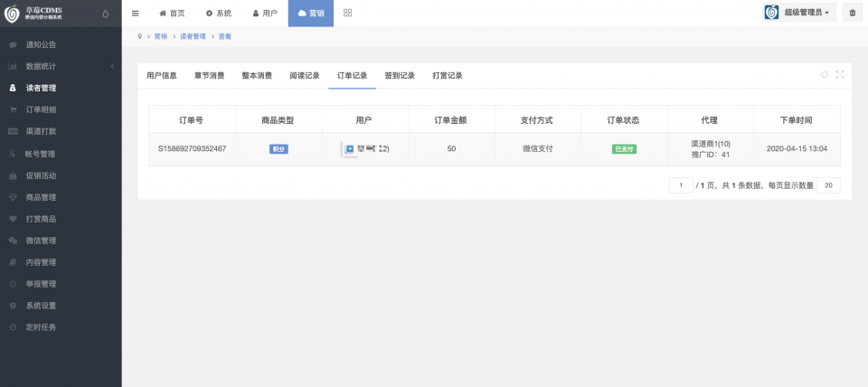This screenshot has width=868, height=387.
Task: Open the 超级管理员 account dropdown
Action: tap(799, 12)
